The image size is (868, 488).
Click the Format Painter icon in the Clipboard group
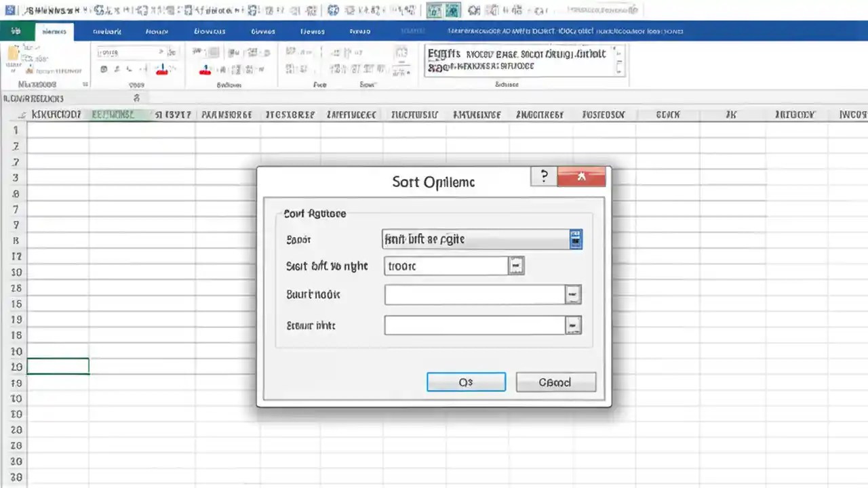(31, 70)
